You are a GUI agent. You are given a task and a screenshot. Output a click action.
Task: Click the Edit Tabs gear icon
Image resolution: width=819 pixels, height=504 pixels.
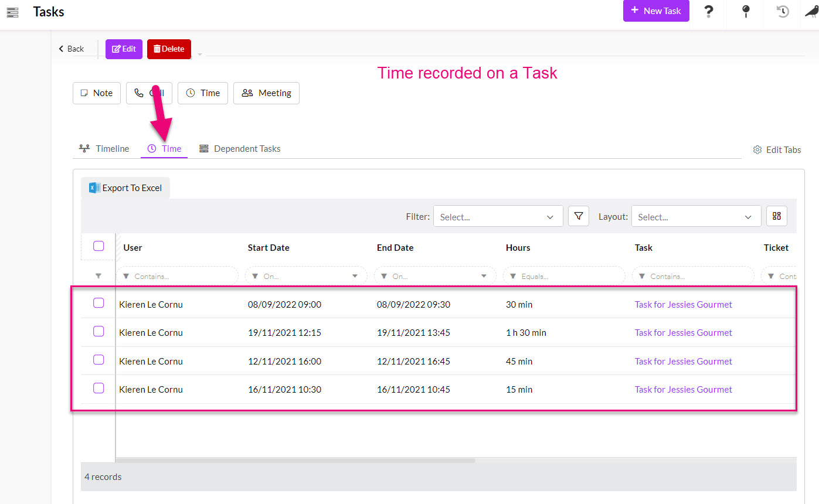click(757, 149)
